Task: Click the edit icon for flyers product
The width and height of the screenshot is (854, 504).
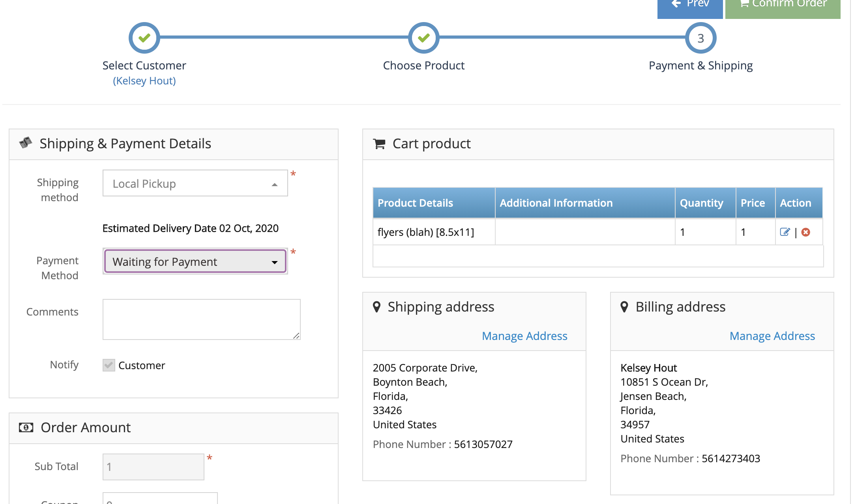Action: [x=785, y=232]
